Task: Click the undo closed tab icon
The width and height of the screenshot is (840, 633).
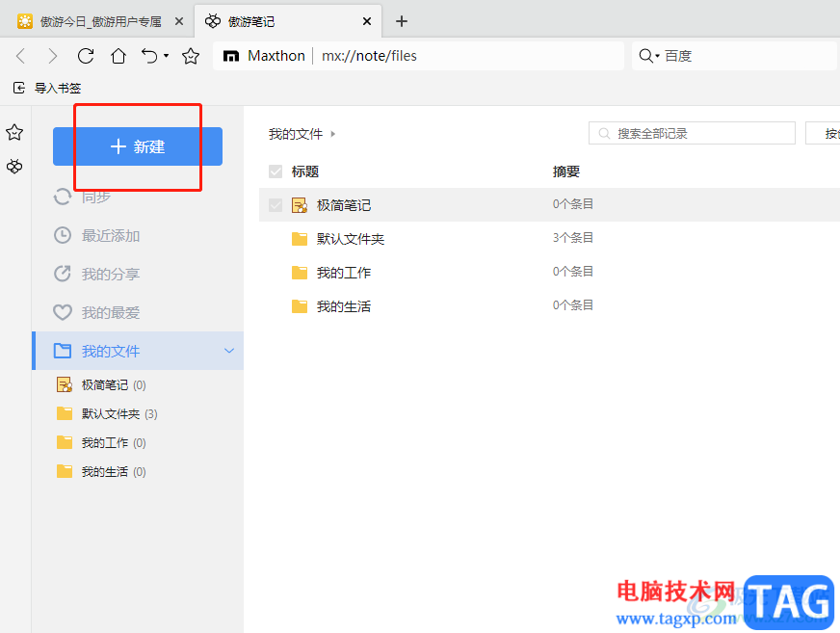Action: [x=149, y=56]
